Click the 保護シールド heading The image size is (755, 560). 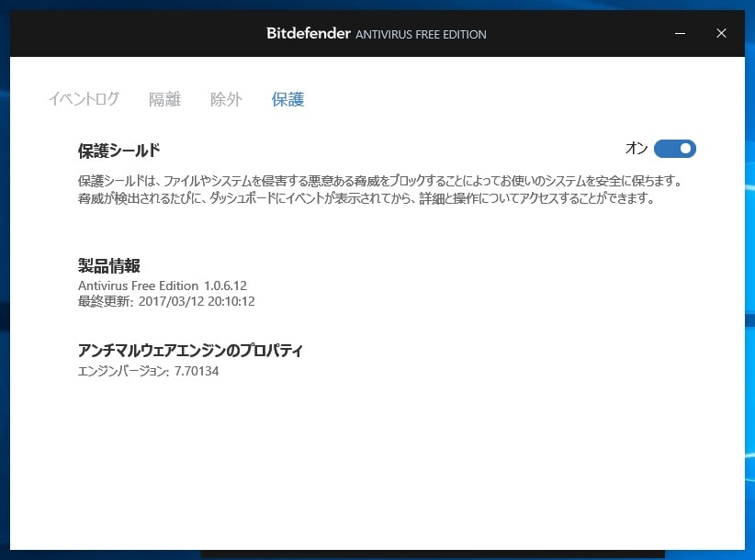tap(118, 151)
